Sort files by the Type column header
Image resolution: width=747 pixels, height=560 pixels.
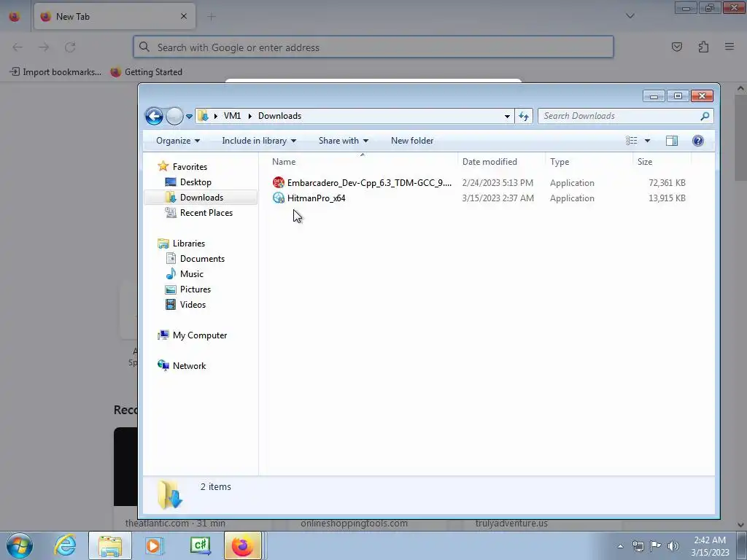tap(589, 161)
